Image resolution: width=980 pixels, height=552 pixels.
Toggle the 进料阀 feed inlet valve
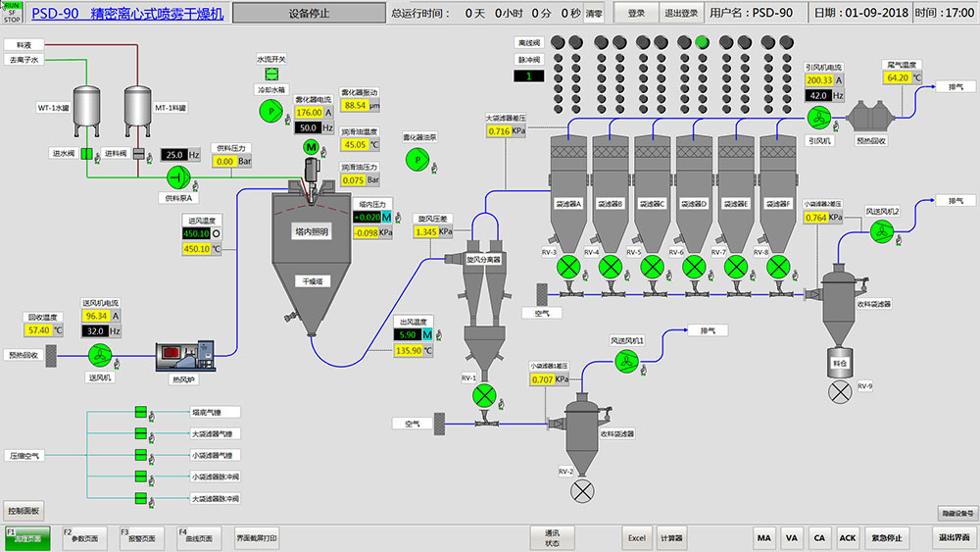(x=138, y=154)
